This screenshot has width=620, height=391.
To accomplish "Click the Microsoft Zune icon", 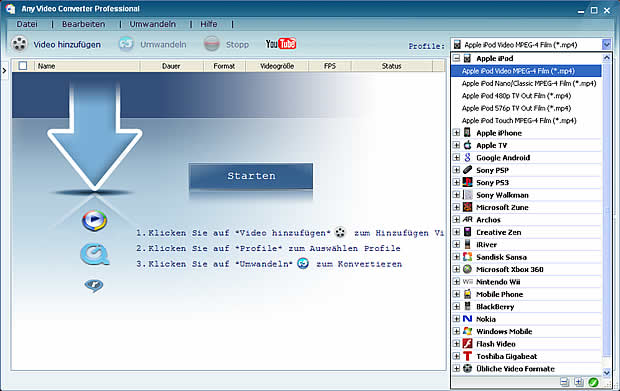I will pos(467,207).
